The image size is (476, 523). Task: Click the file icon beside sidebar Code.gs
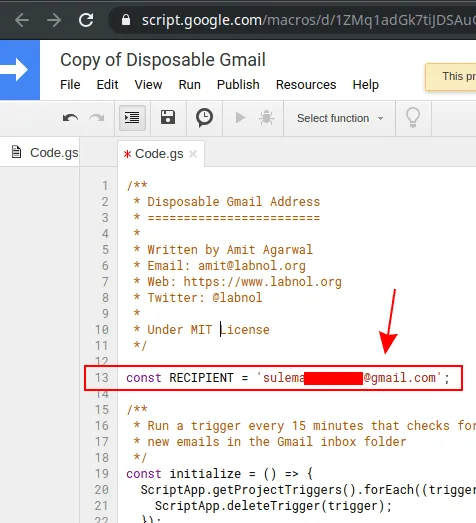click(x=16, y=152)
